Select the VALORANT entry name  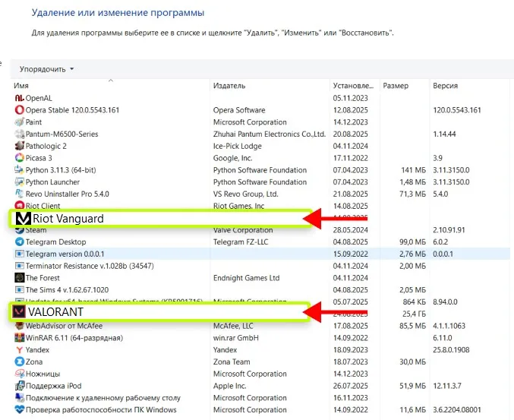pyautogui.click(x=55, y=312)
